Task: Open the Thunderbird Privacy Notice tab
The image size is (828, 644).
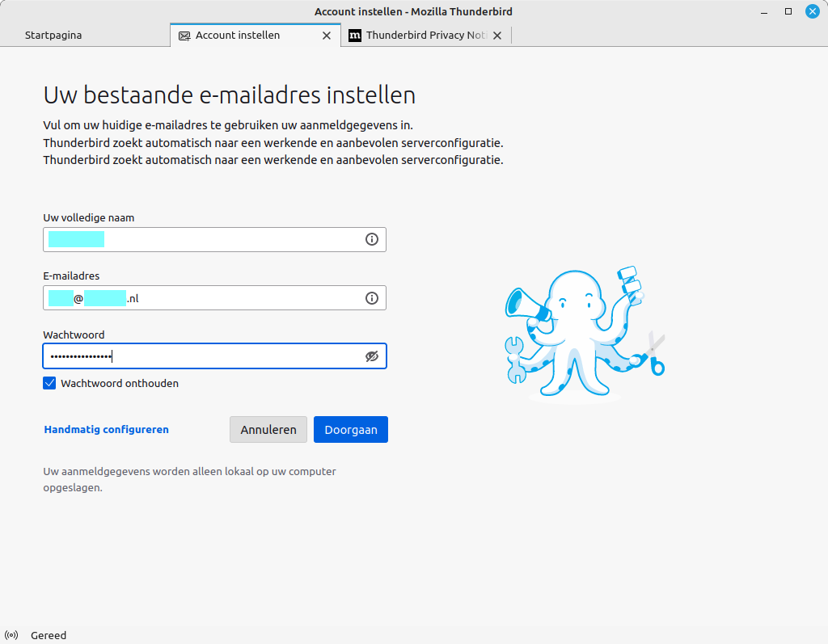Action: [420, 35]
